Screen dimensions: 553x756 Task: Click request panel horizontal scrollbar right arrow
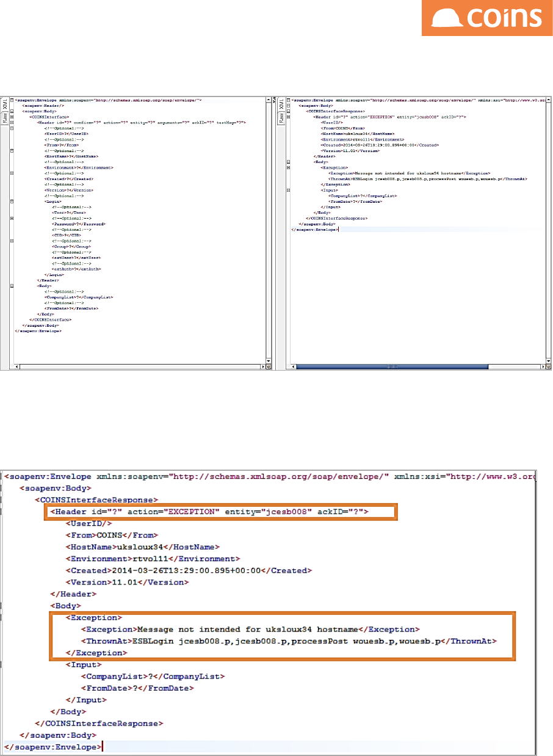coord(263,366)
